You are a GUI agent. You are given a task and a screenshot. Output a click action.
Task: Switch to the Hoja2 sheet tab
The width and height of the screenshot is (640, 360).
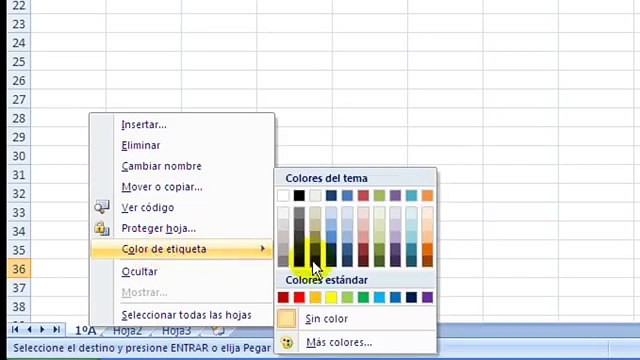[127, 331]
